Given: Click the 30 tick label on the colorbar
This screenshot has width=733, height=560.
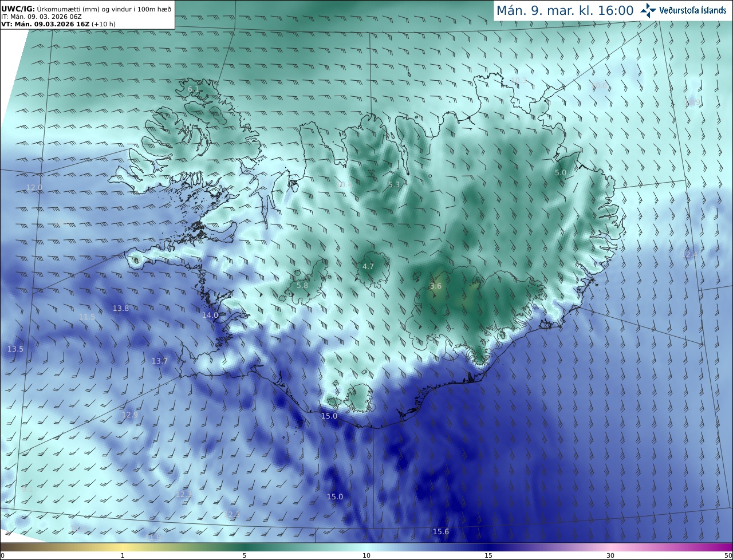Looking at the screenshot, I should [610, 555].
